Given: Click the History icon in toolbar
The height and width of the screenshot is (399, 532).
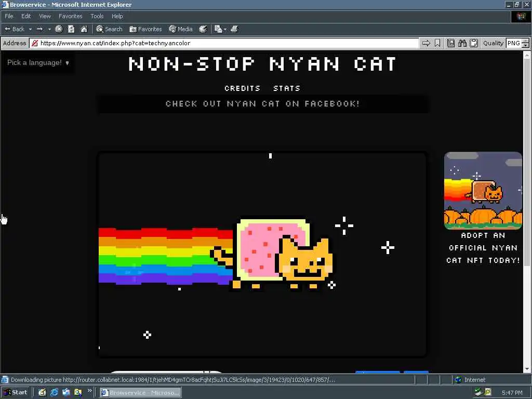Looking at the screenshot, I should point(203,29).
